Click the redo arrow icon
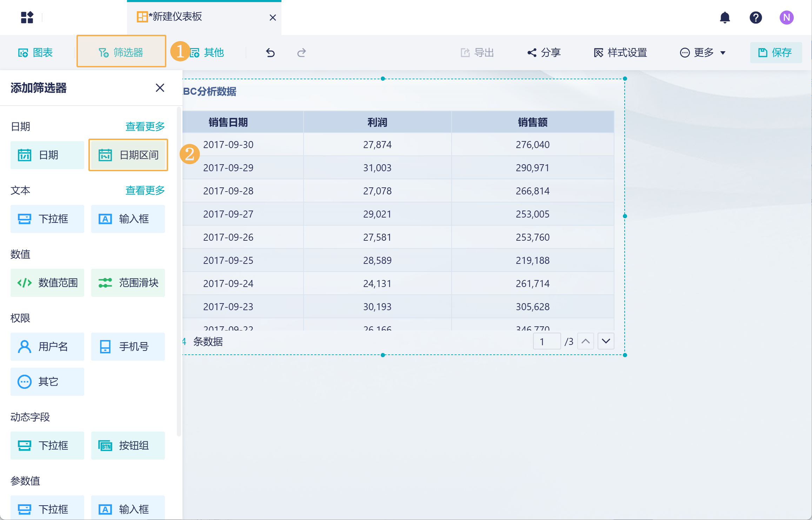 point(301,53)
